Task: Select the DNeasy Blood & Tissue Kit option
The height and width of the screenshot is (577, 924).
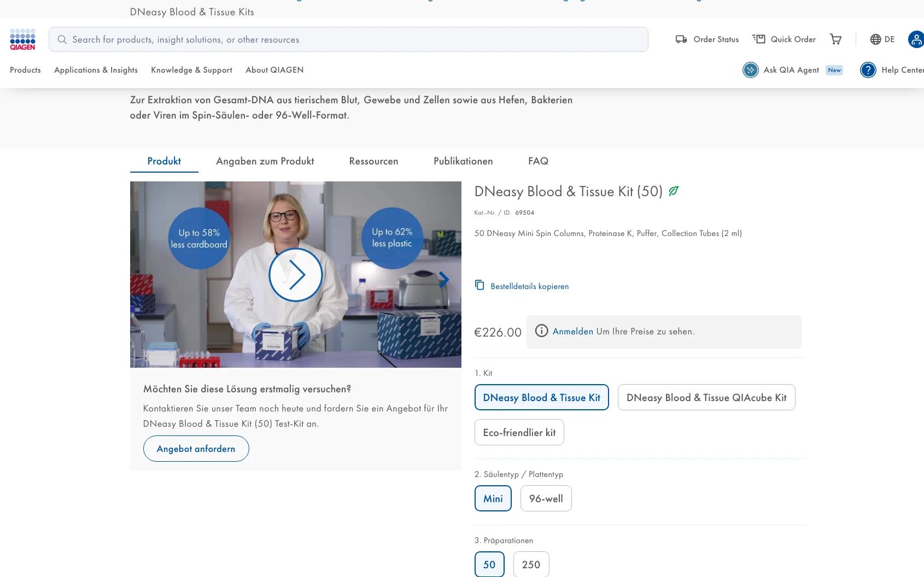Action: [541, 397]
